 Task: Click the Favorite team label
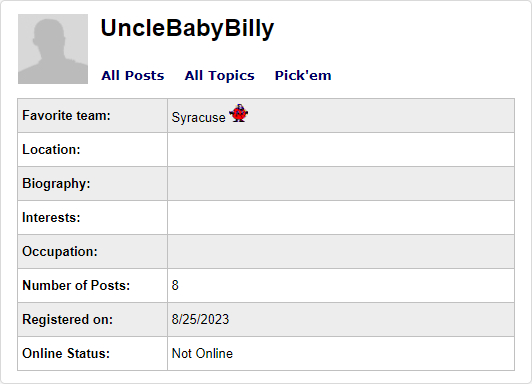[66, 116]
